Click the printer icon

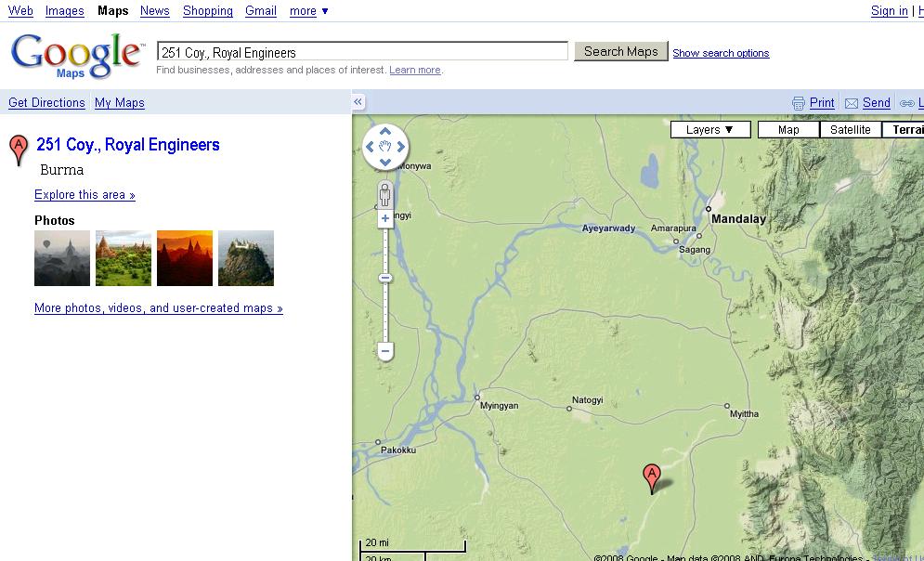(799, 103)
